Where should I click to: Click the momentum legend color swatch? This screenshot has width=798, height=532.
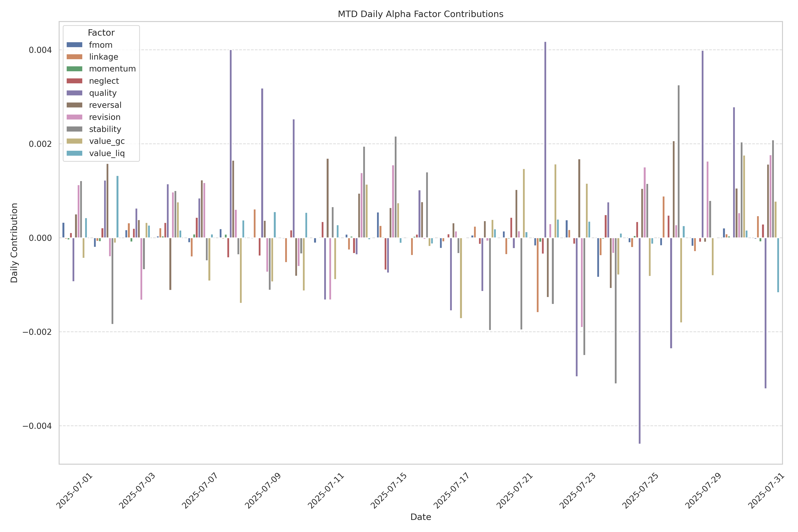coord(74,69)
